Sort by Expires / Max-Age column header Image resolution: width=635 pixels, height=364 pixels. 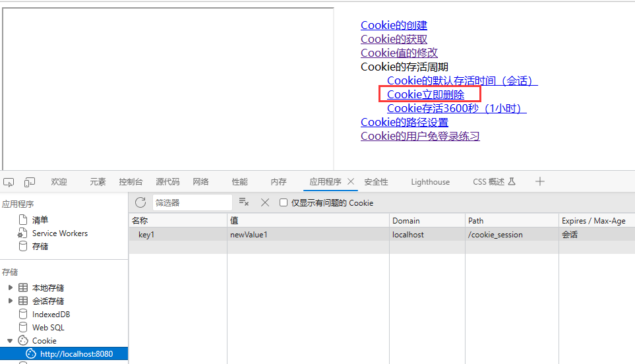point(597,221)
